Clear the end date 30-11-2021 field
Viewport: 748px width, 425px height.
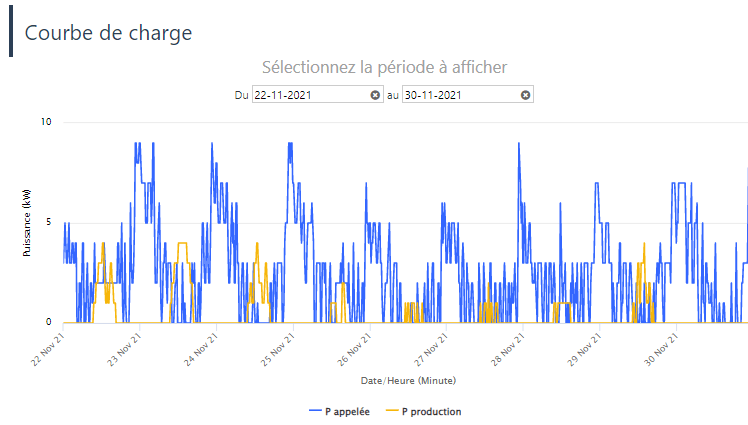coord(525,95)
